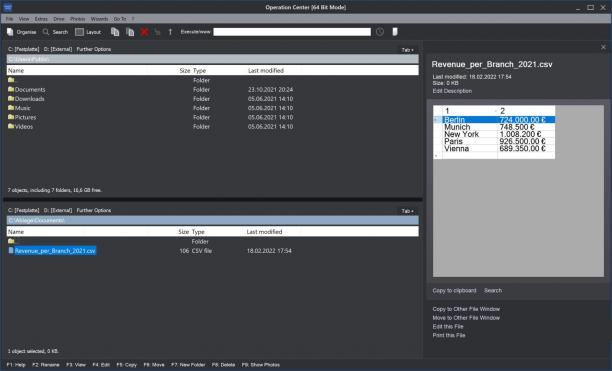Click upper pane path address bar
Image resolution: width=612 pixels, height=371 pixels.
(213, 59)
